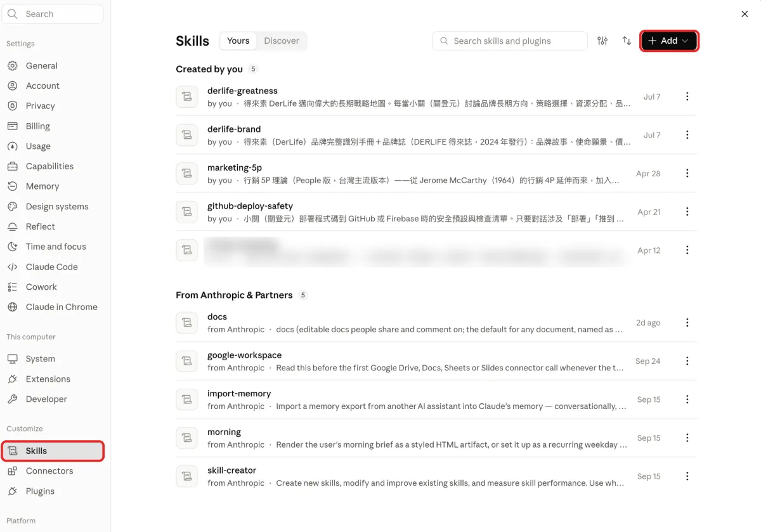The width and height of the screenshot is (761, 532).
Task: Open more options for docs skill
Action: 687,323
